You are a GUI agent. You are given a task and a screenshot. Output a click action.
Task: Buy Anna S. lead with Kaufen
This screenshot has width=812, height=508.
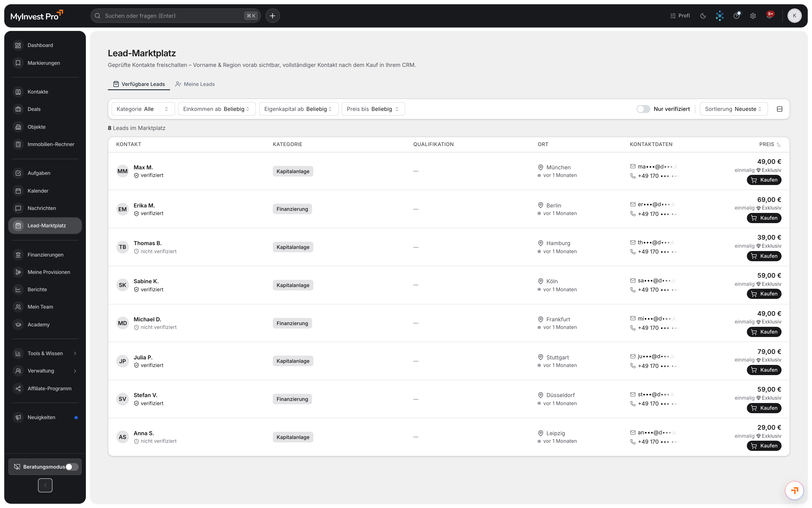(x=764, y=446)
